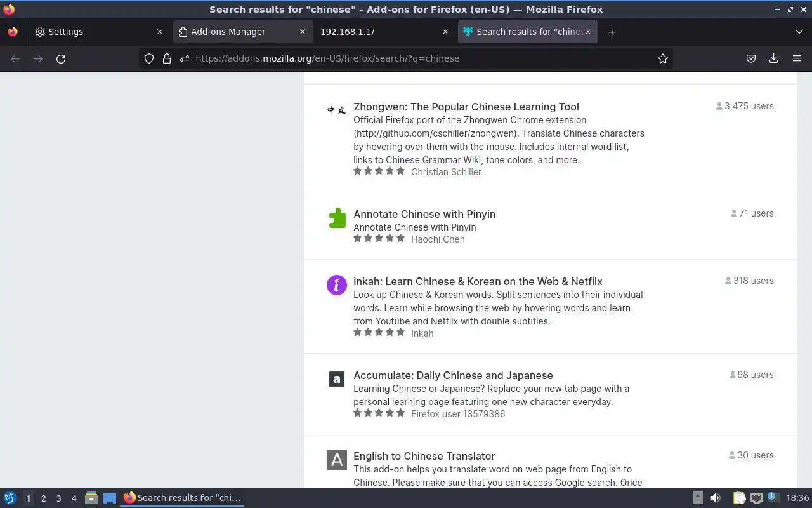Screen dimensions: 812x508
Task: Open Zhongwen: The Popular Chinese Learning Tool
Action: (466, 107)
